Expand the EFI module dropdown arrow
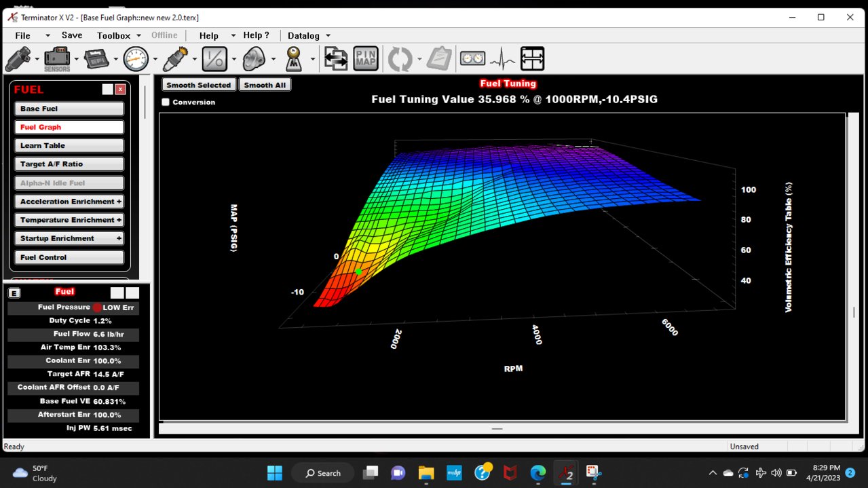This screenshot has width=868, height=488. [x=116, y=59]
